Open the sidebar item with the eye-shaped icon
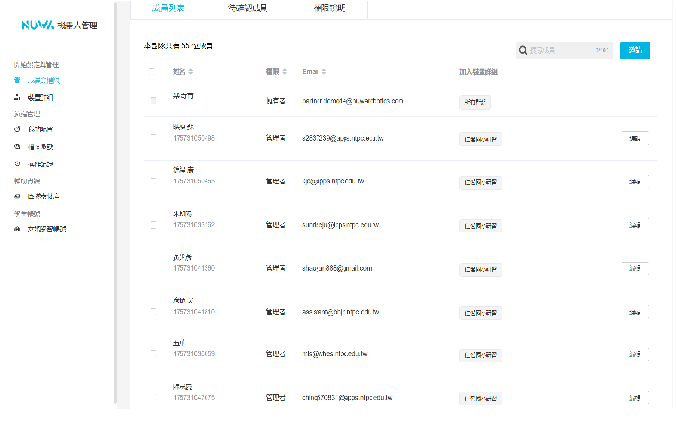 point(18,196)
